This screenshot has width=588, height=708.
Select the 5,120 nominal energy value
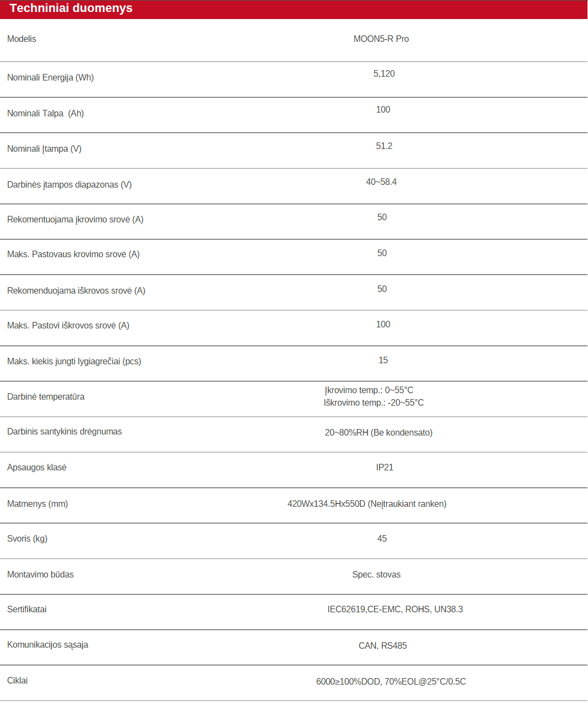pyautogui.click(x=384, y=74)
